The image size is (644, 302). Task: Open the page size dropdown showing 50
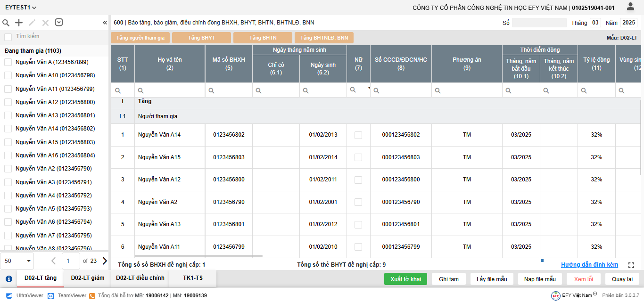(17, 261)
